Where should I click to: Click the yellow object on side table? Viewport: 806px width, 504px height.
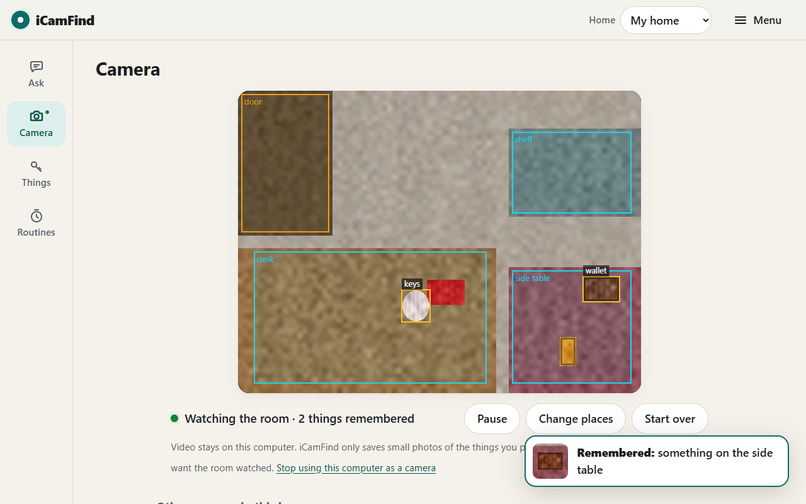click(567, 352)
